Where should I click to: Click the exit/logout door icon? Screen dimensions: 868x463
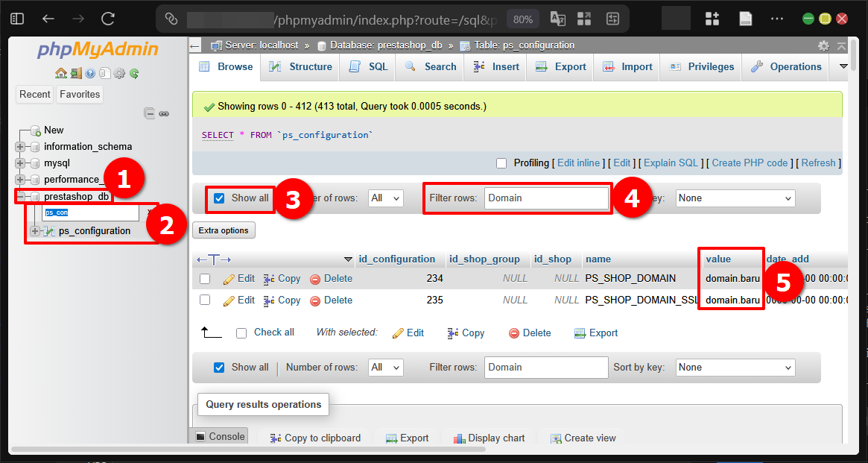pyautogui.click(x=76, y=73)
